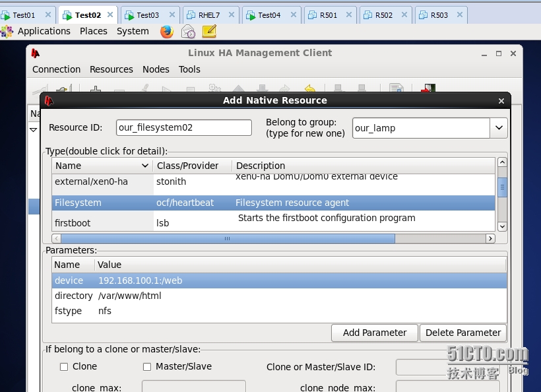Enable the Master/Slave checkbox
The width and height of the screenshot is (541, 392).
(x=147, y=367)
